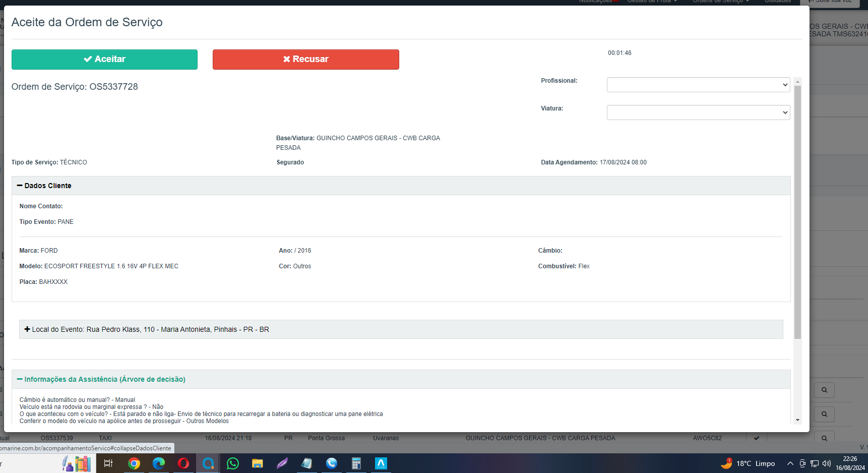Open the weather widget 18°C Limpo
868x473 pixels.
pos(748,463)
